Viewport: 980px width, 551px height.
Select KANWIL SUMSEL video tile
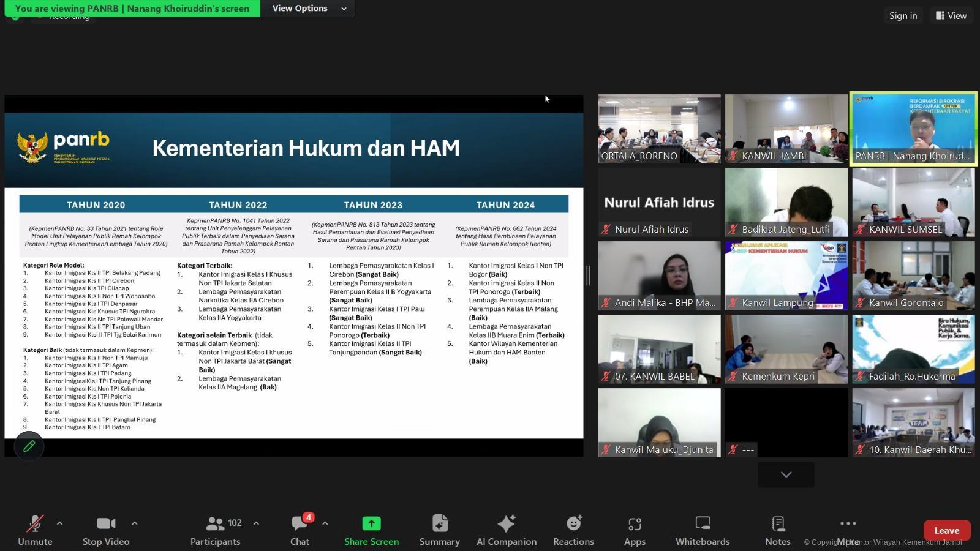tap(913, 202)
